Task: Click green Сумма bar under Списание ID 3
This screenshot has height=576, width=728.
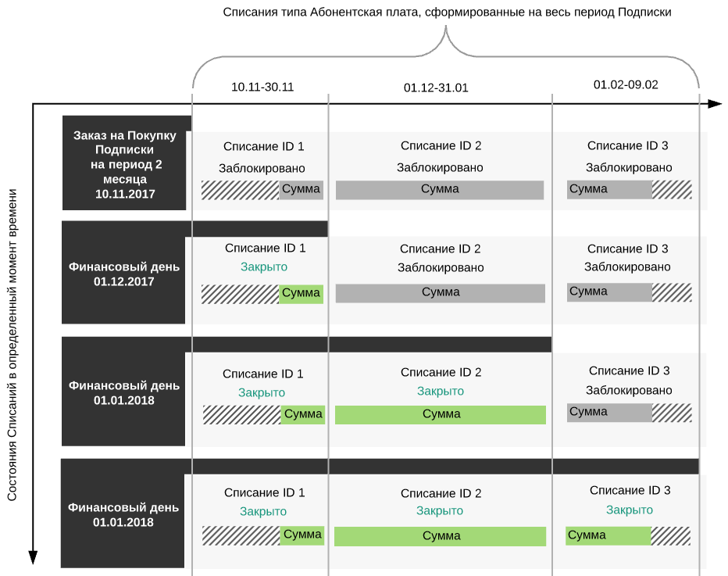Action: pos(608,535)
